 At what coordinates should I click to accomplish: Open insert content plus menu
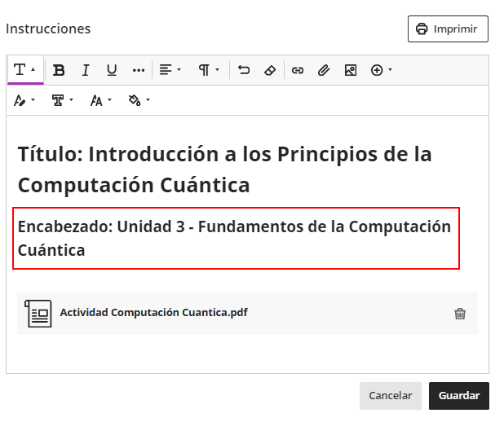pos(381,70)
